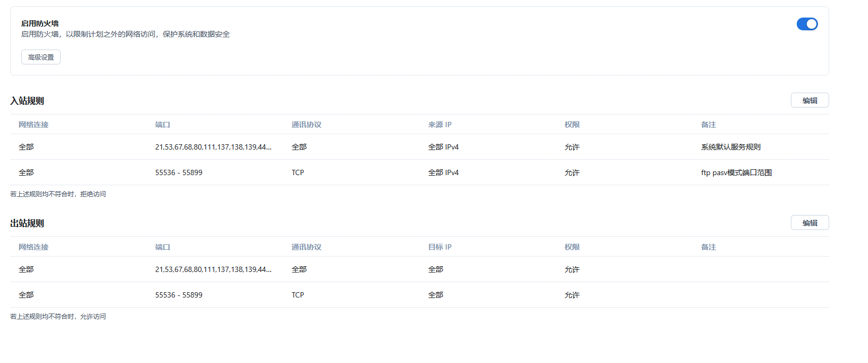
Task: Click 端口 column header in 入站规则
Action: point(162,125)
